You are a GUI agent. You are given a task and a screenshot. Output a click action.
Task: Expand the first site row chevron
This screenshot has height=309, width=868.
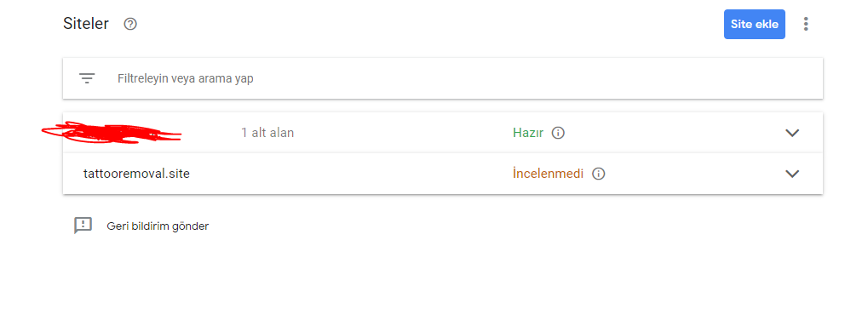coord(793,133)
